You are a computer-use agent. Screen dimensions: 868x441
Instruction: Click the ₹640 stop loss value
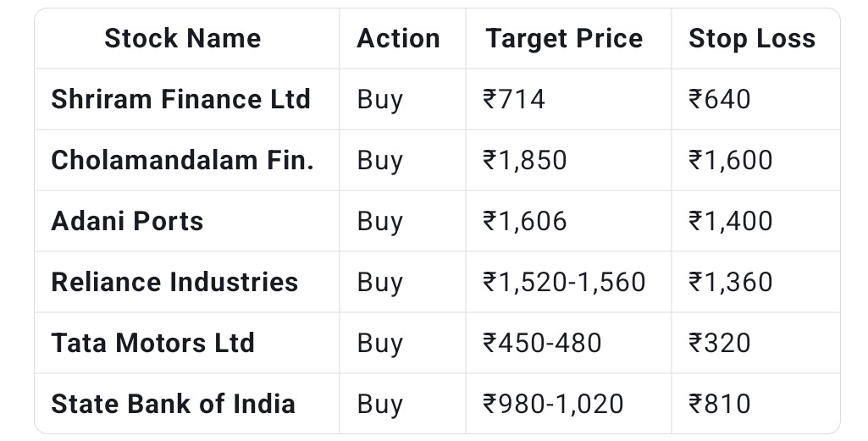coord(720,99)
